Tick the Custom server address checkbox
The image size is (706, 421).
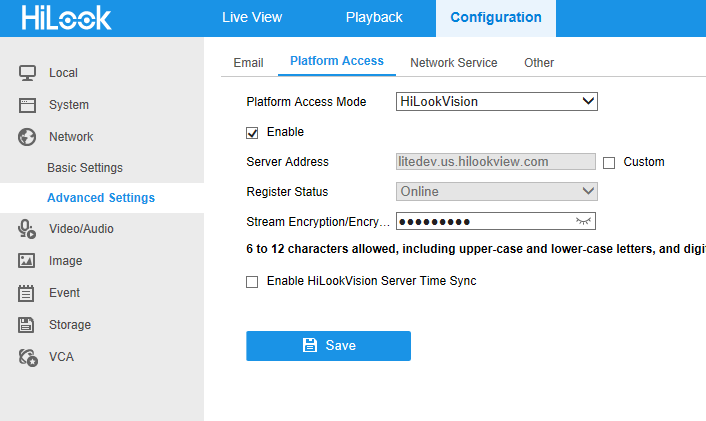[x=609, y=162]
